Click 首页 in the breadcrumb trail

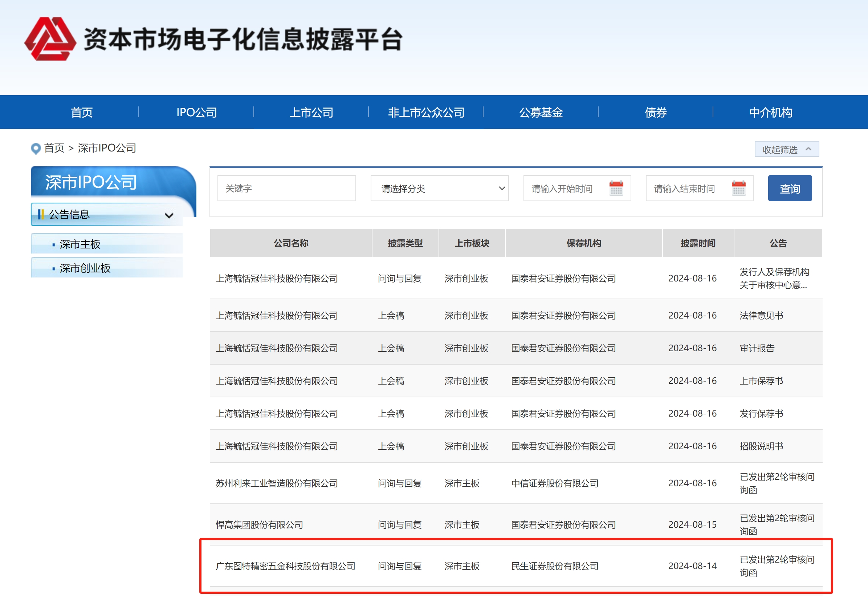pyautogui.click(x=54, y=148)
